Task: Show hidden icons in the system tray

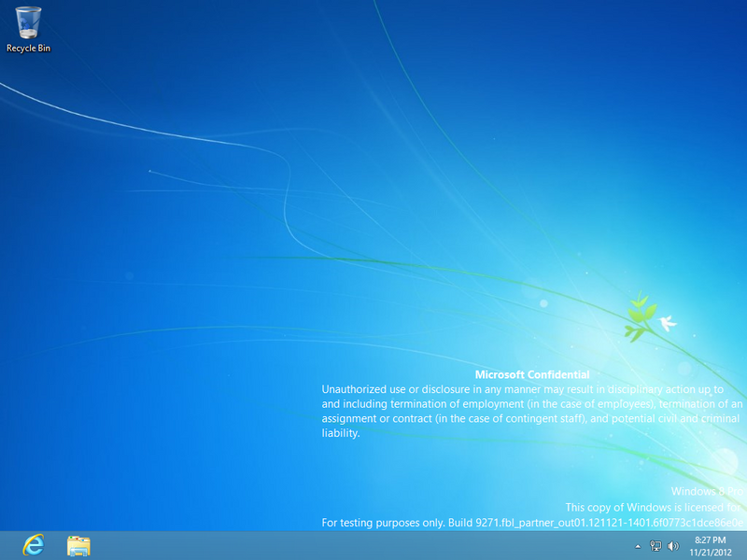Action: (638, 547)
